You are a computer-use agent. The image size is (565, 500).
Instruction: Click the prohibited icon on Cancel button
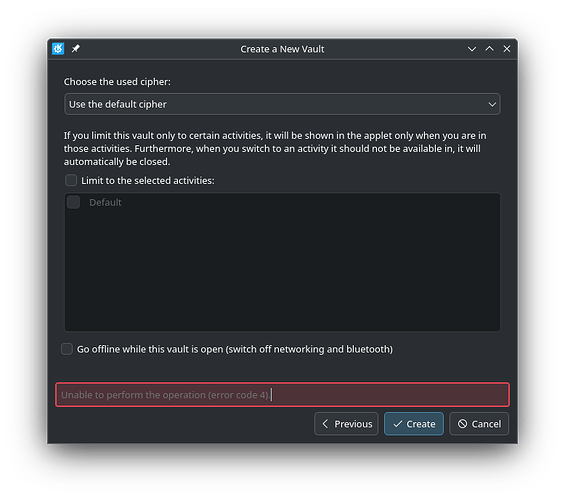coord(463,424)
